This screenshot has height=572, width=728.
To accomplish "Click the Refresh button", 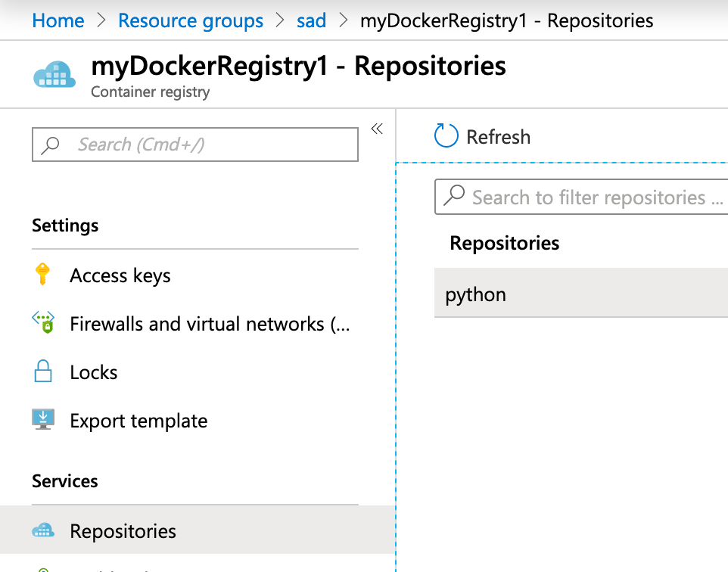I will pyautogui.click(x=484, y=136).
